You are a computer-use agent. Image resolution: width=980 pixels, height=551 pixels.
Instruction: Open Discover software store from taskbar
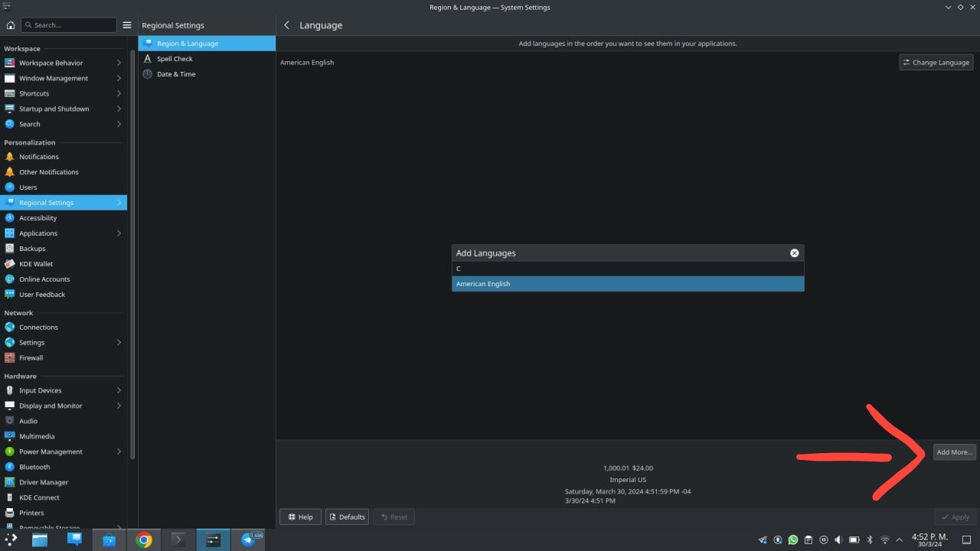point(109,540)
